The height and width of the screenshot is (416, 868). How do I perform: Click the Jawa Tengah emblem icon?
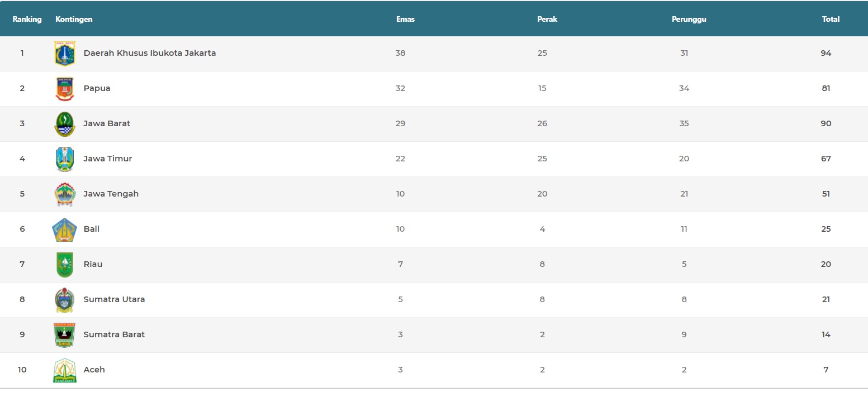point(64,194)
